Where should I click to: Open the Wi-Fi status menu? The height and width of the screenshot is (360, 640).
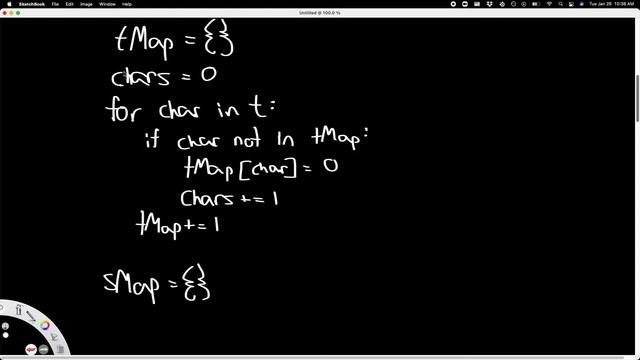click(549, 4)
